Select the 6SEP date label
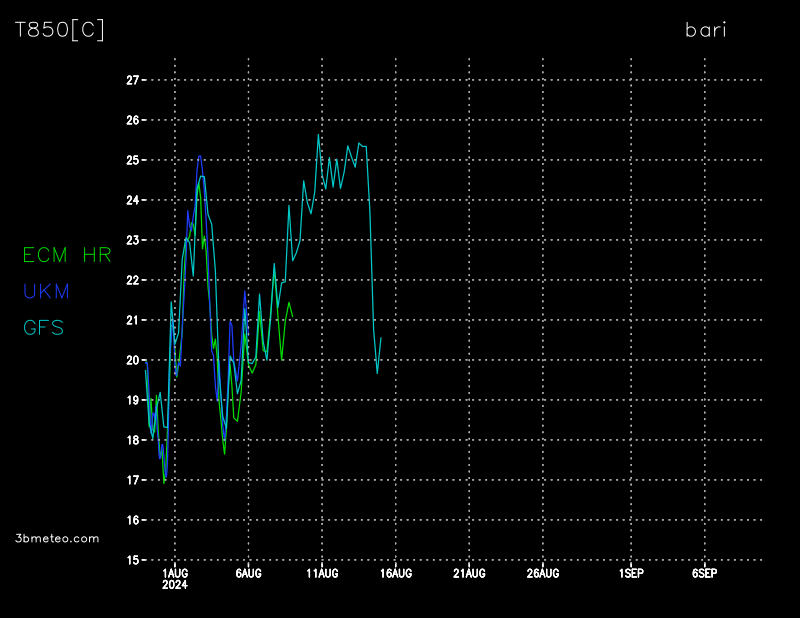The height and width of the screenshot is (618, 800). (x=704, y=573)
